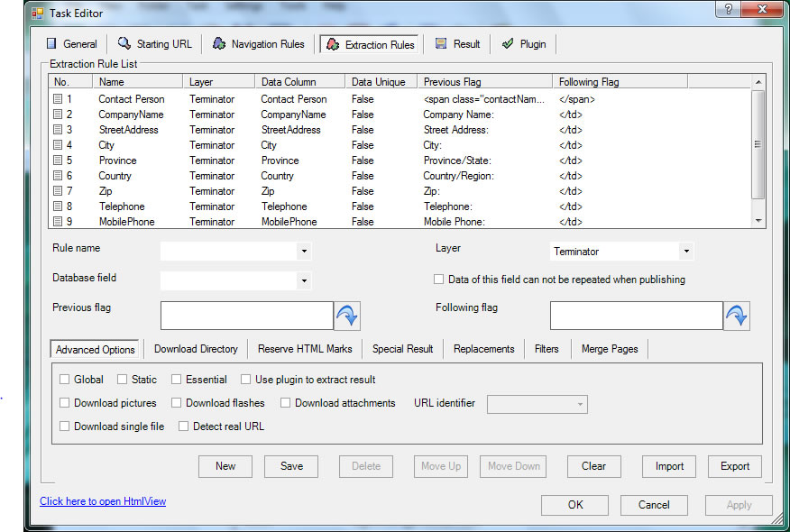Click the General tab's document icon
The image size is (790, 532).
coord(51,44)
